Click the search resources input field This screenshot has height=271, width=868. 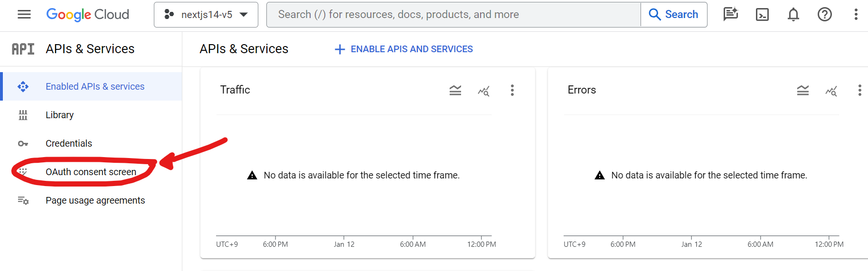tap(453, 15)
